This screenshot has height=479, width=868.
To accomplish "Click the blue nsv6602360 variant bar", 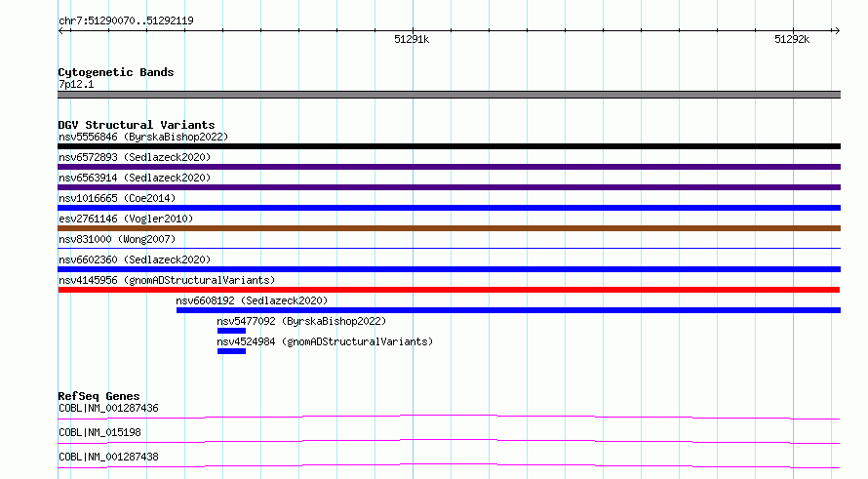I will click(449, 269).
